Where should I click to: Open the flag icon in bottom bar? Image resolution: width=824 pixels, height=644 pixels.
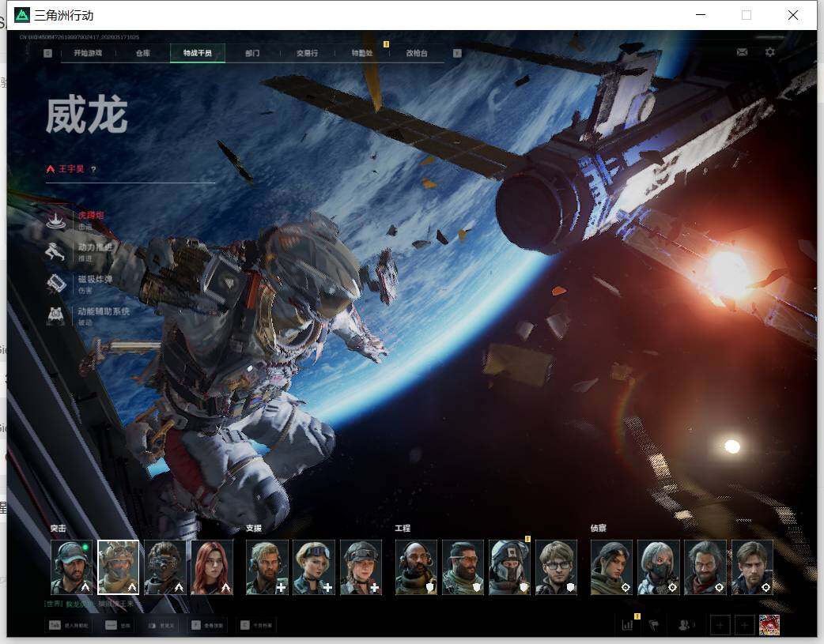(654, 625)
